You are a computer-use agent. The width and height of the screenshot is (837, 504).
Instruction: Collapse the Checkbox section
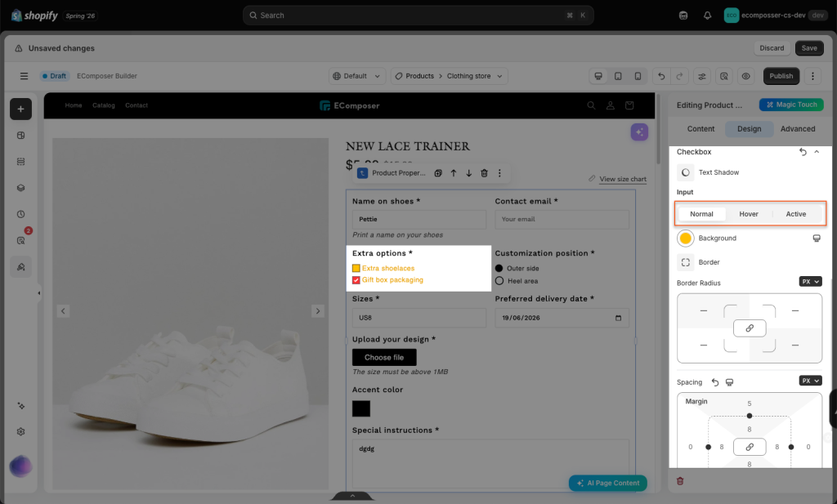coord(817,152)
